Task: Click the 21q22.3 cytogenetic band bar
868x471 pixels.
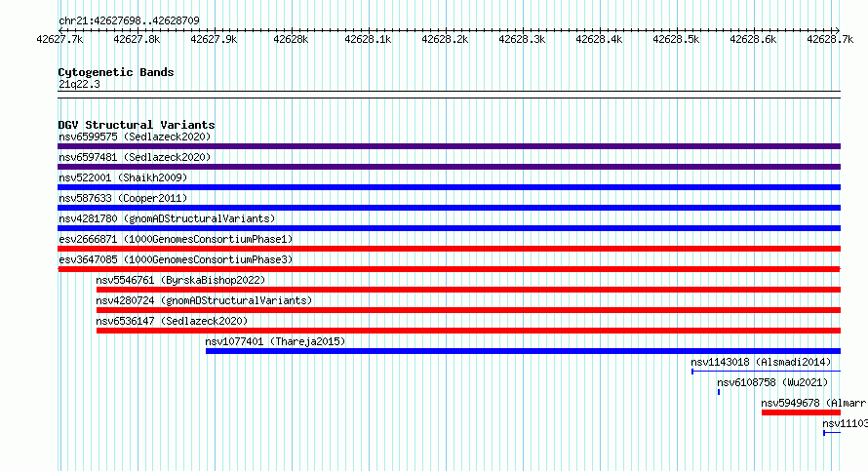Action: (449, 95)
